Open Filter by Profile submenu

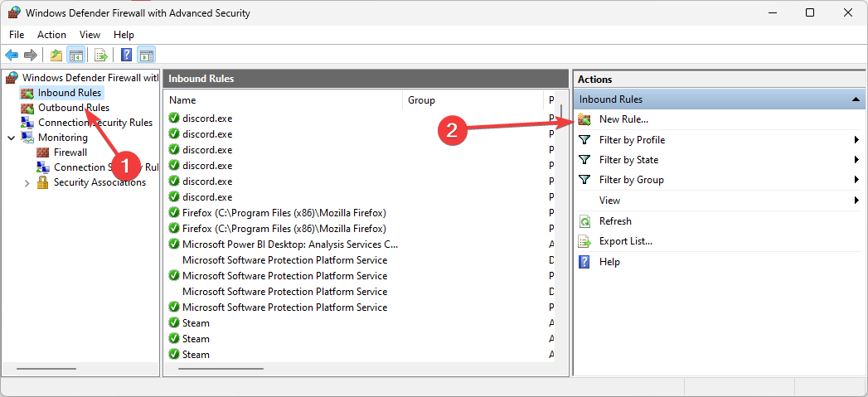pos(718,140)
